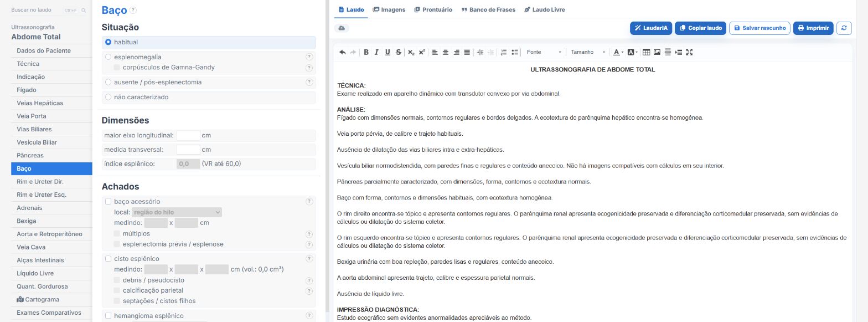Open the Aorta e Retroperitôneo section
Image resolution: width=868 pixels, height=322 pixels.
click(51, 234)
